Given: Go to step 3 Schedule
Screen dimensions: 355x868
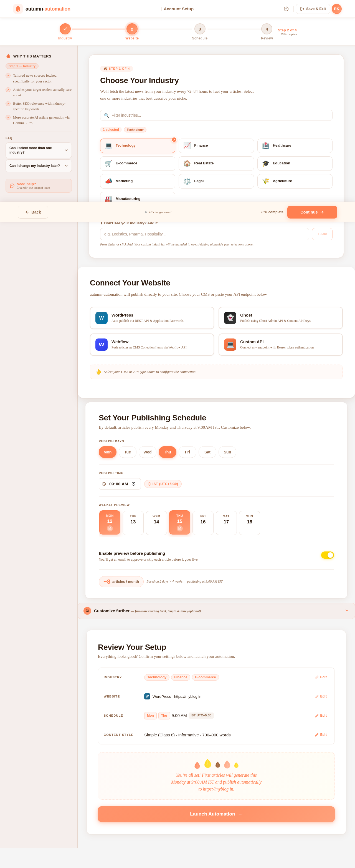Looking at the screenshot, I should coord(199,29).
